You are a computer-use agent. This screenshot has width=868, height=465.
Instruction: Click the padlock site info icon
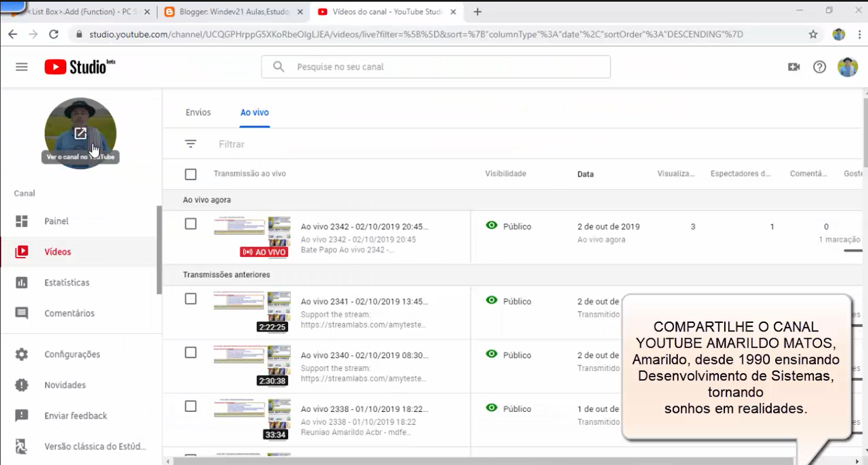pos(79,34)
